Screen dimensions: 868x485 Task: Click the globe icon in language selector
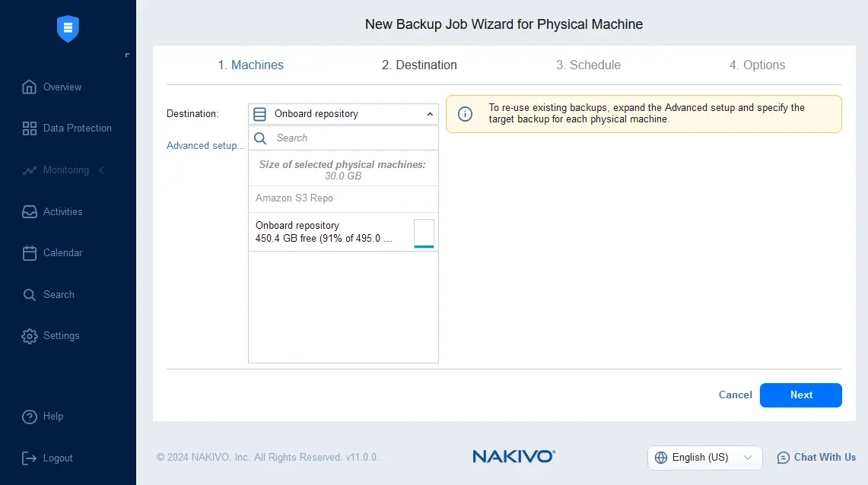pyautogui.click(x=661, y=458)
